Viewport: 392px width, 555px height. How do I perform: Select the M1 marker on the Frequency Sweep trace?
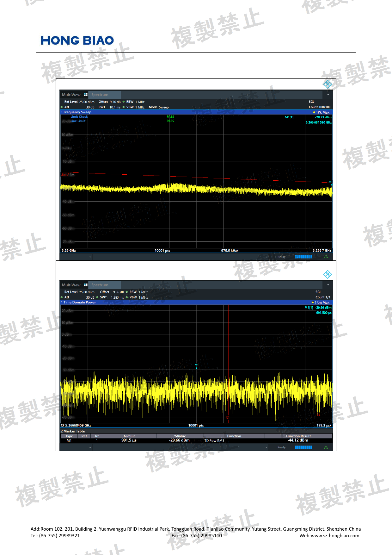coord(331,183)
